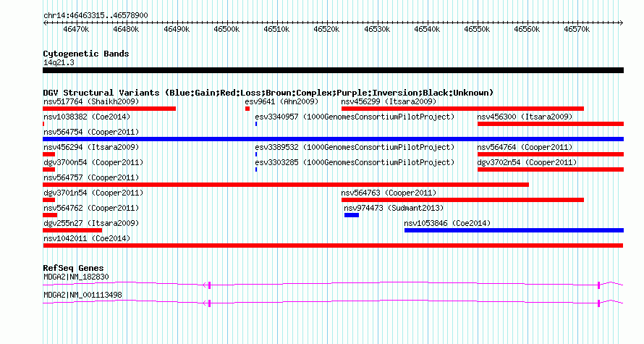Open nsv456299 (Itsara2009) variant label
The image size is (644, 344).
click(x=389, y=101)
